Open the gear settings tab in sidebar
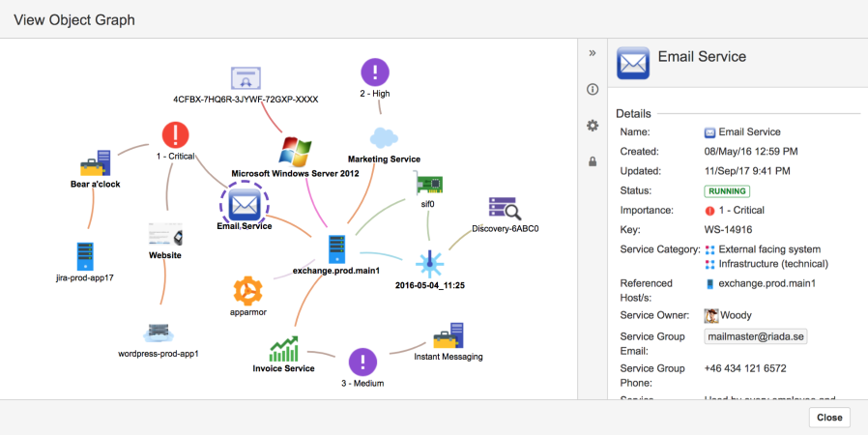 [593, 126]
